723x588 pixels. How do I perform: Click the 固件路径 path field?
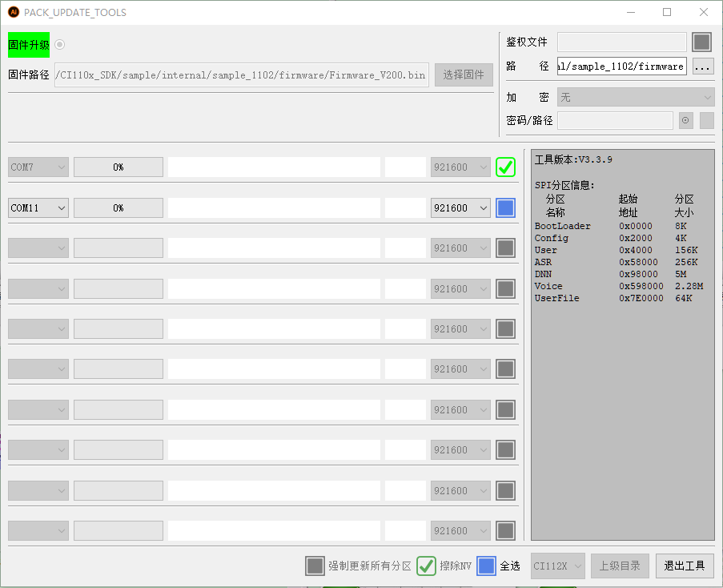pos(242,75)
